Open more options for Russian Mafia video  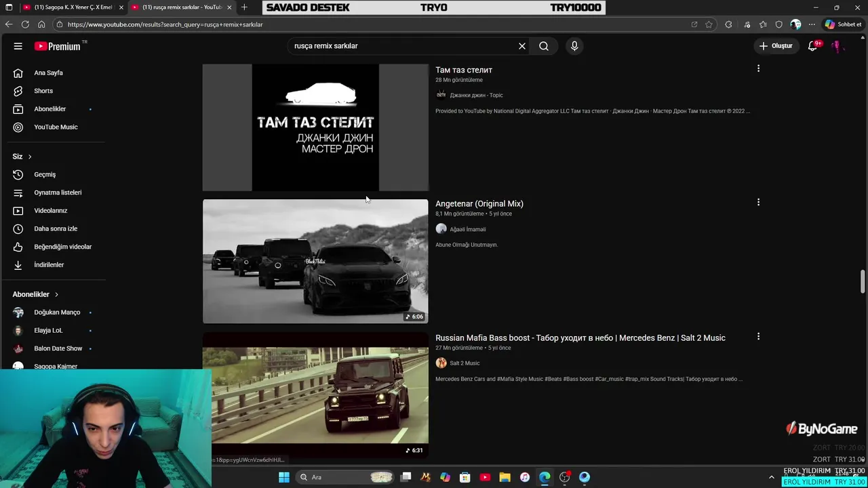(x=758, y=336)
